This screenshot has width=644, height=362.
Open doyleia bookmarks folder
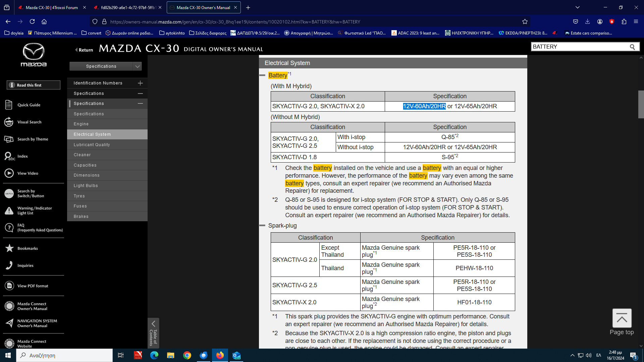[x=14, y=33]
